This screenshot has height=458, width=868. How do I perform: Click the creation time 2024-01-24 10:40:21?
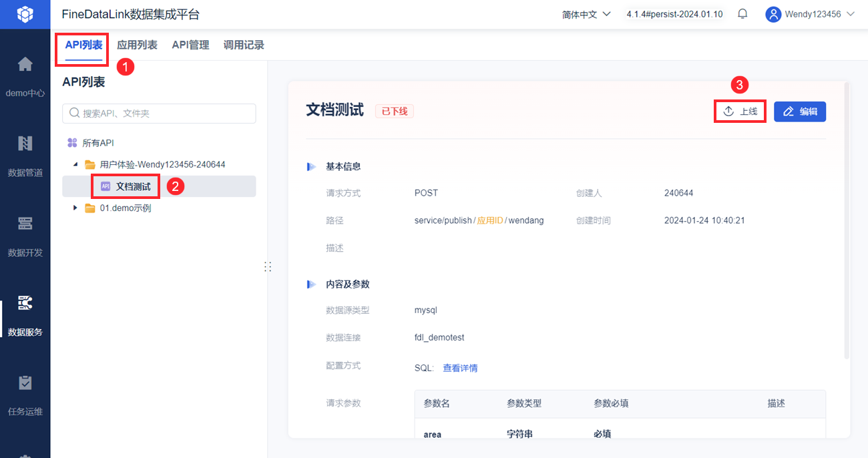(x=704, y=220)
